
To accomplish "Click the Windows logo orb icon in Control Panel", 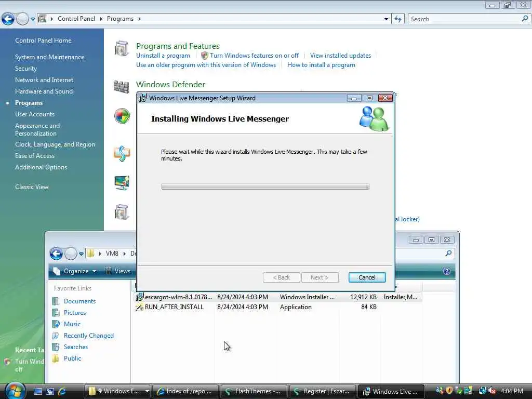I will pos(122,116).
